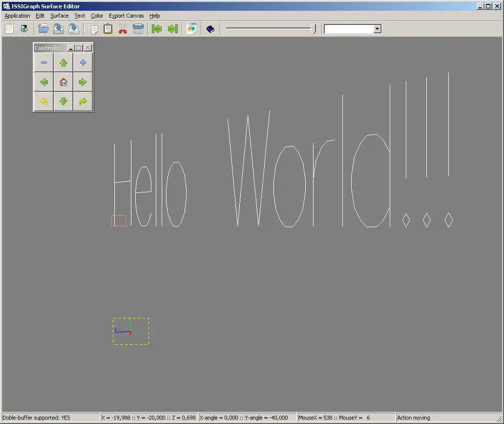
Task: Open the Application menu
Action: (x=18, y=16)
